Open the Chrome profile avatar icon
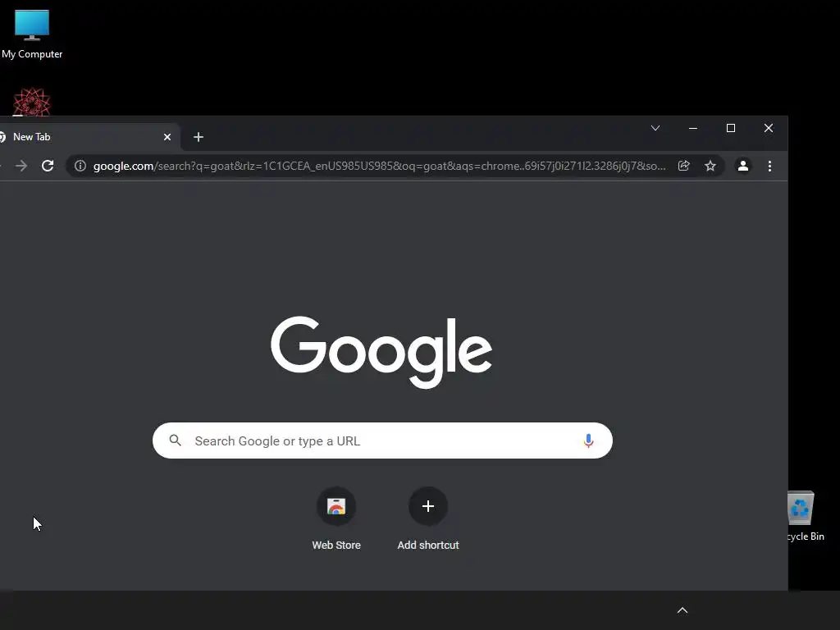 743,166
